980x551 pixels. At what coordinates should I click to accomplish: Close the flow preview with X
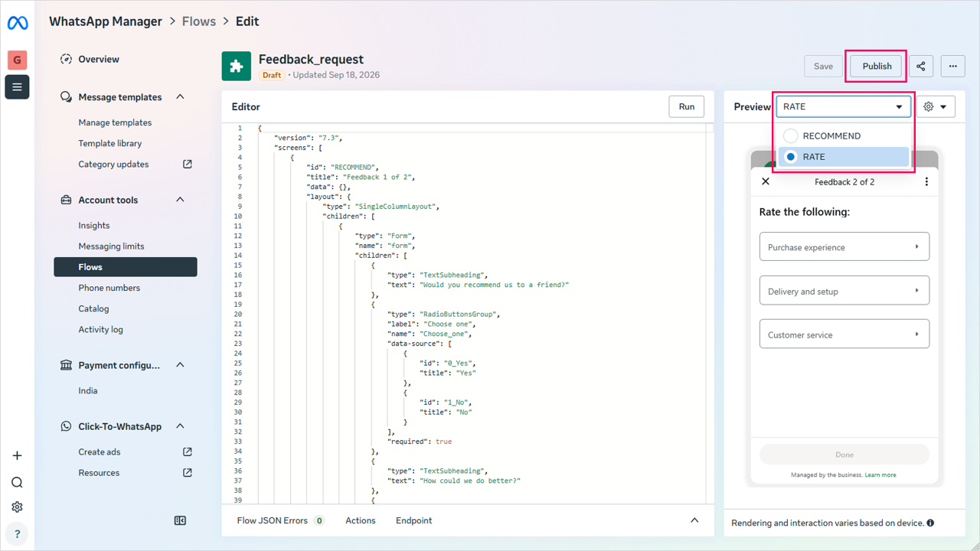tap(766, 181)
